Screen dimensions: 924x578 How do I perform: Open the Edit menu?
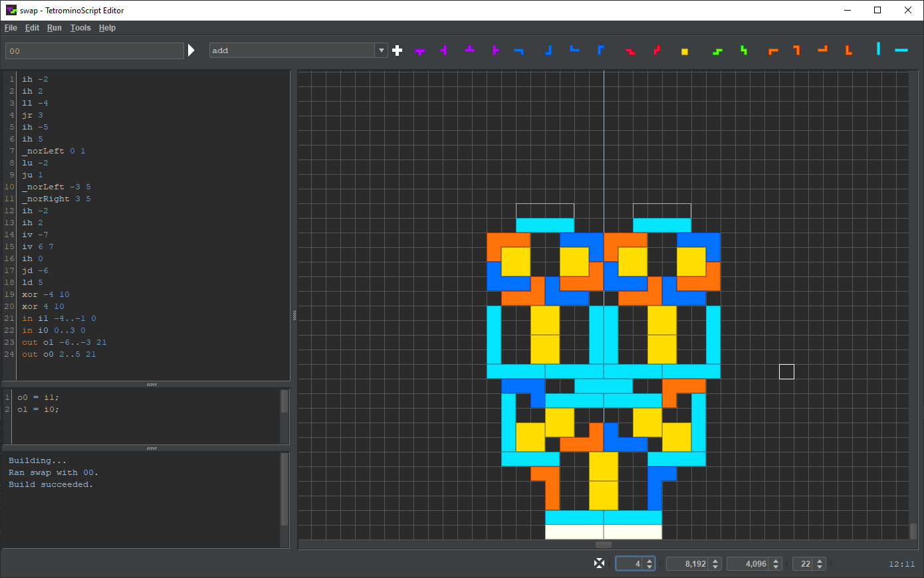point(32,28)
